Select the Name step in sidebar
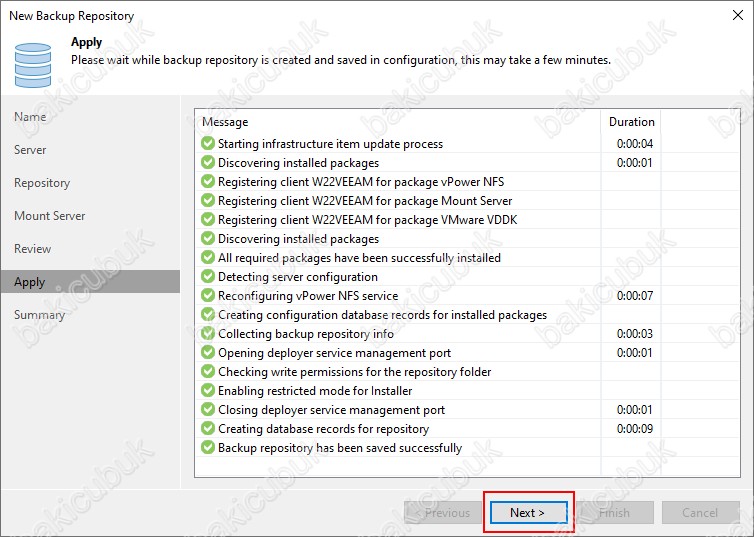754x537 pixels. coord(30,117)
